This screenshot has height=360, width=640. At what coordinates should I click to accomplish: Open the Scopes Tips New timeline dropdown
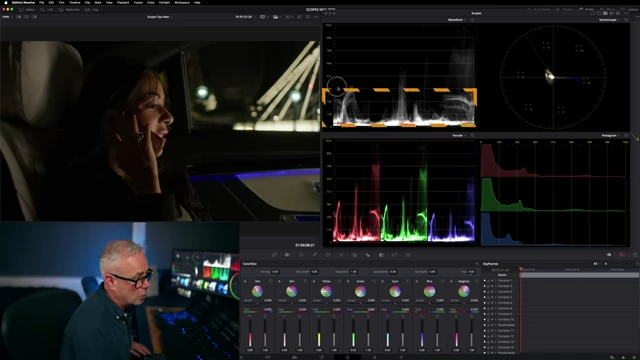pos(159,17)
